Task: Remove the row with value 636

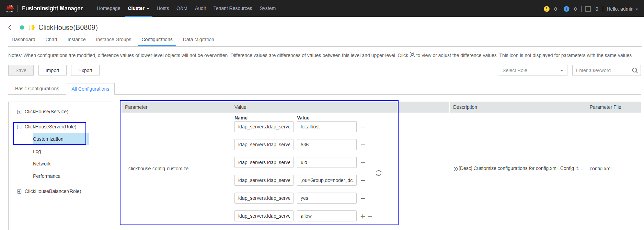Action: click(x=363, y=145)
